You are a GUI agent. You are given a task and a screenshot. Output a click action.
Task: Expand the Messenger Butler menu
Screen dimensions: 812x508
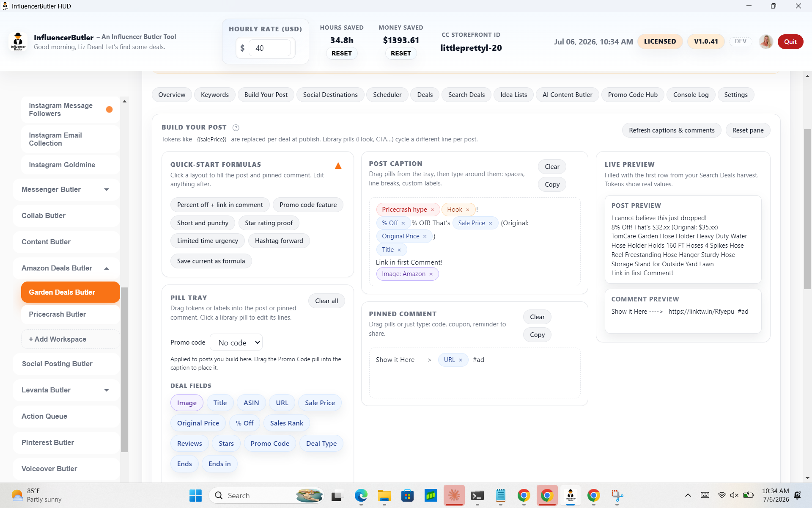(107, 190)
